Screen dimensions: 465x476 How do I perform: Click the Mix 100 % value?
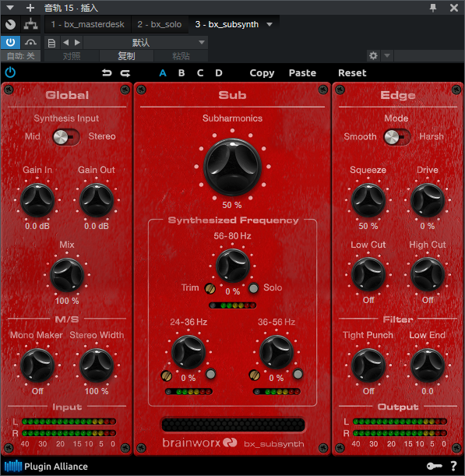[x=67, y=301]
